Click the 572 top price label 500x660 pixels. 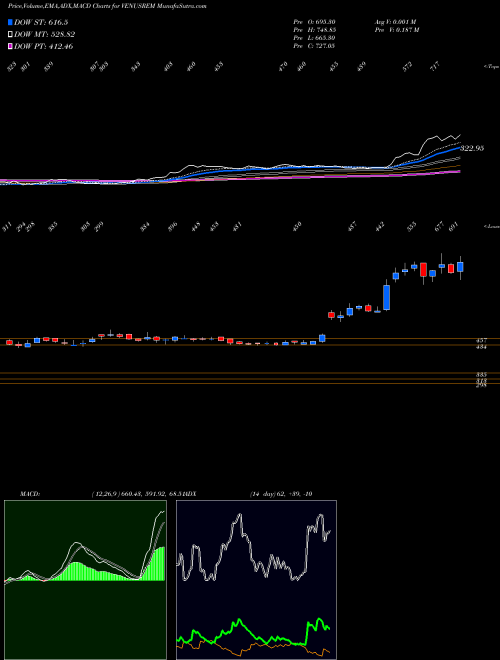click(407, 66)
